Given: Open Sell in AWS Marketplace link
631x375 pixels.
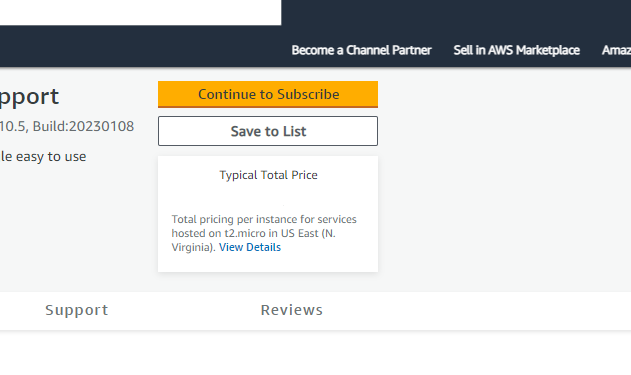Looking at the screenshot, I should 516,50.
